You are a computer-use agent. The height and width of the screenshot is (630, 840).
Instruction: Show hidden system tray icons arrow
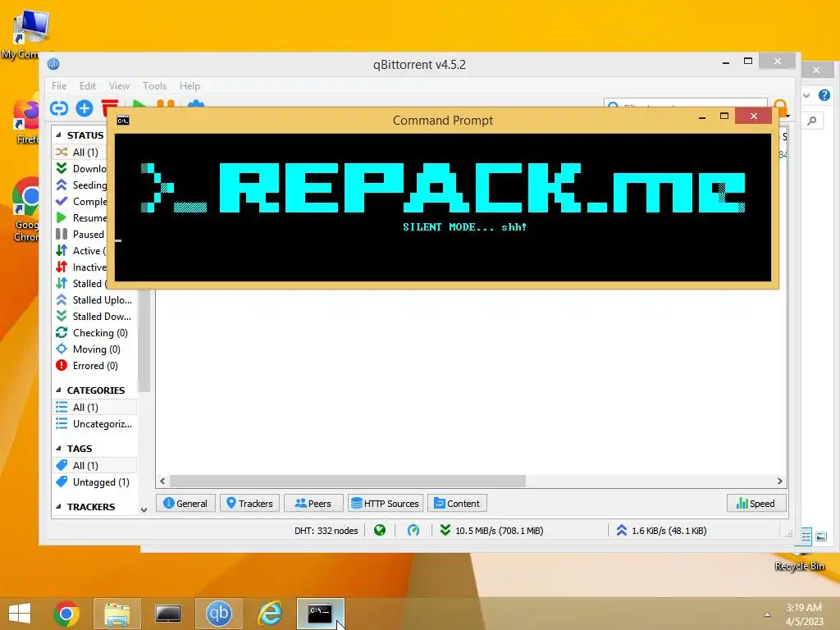coord(767,614)
